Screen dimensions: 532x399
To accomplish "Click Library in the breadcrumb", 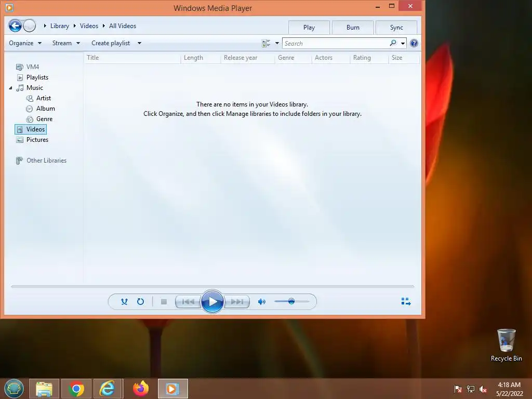I will click(59, 26).
